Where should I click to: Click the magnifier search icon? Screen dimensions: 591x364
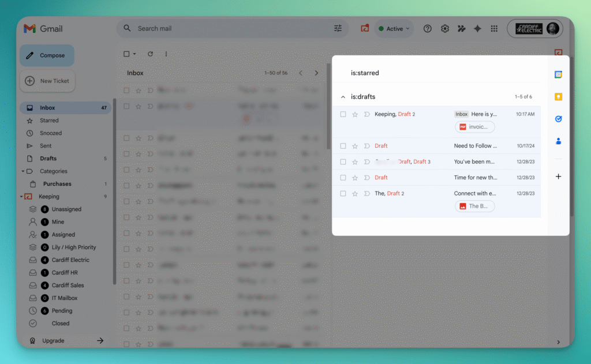127,28
